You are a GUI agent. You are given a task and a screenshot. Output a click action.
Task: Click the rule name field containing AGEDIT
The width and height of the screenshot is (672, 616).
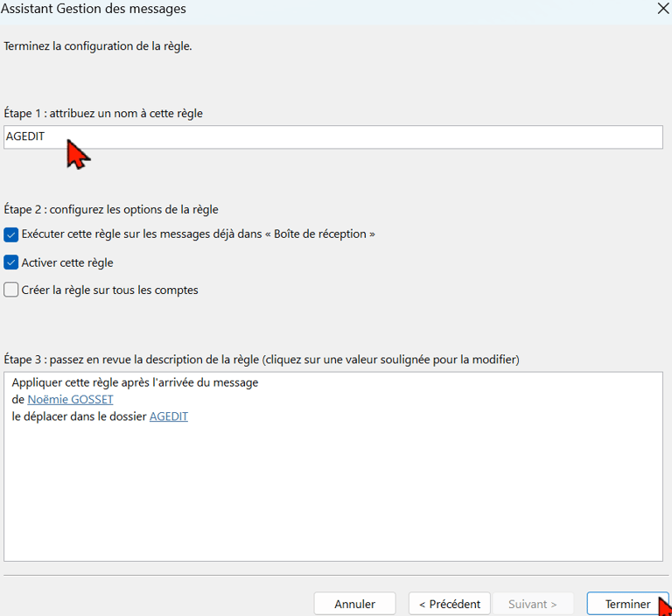click(x=333, y=137)
